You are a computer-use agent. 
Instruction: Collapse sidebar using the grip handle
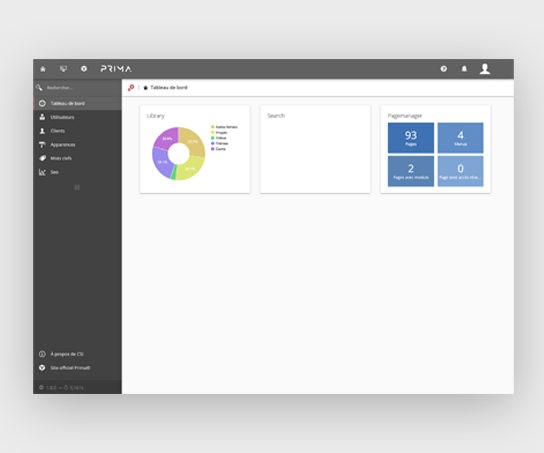tap(77, 187)
